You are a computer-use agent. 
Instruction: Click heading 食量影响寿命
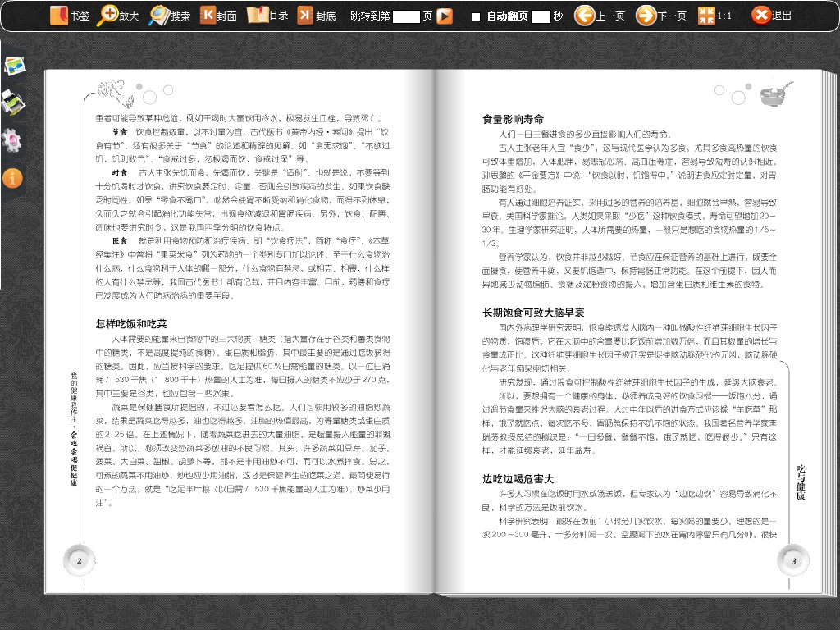click(513, 120)
